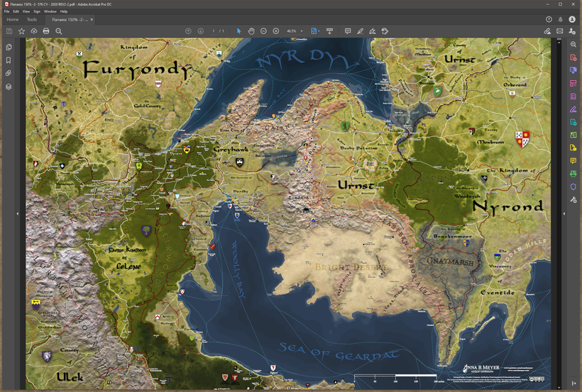Screen dimensions: 582x392
Task: Open the notifications bell
Action: point(561,20)
